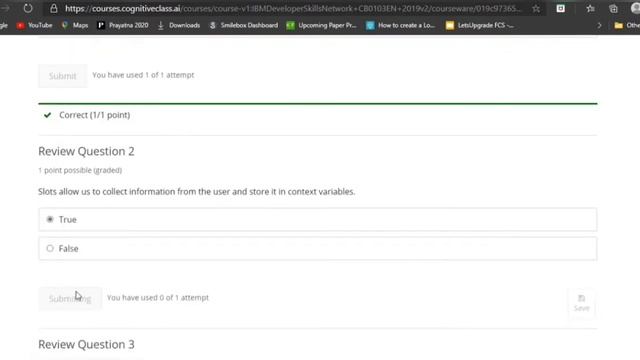Open the YouTube bookmark
Screen dimensions: 640x360
point(35,25)
